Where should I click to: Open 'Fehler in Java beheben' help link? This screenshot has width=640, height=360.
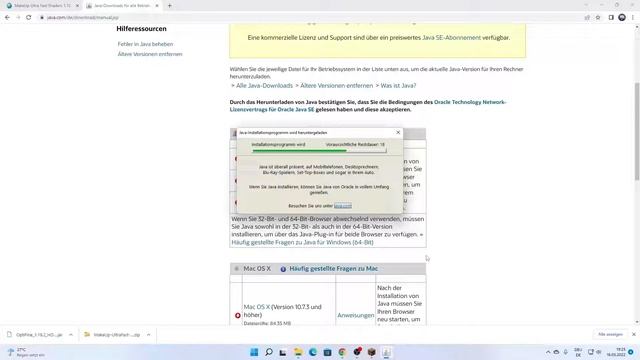click(x=145, y=44)
